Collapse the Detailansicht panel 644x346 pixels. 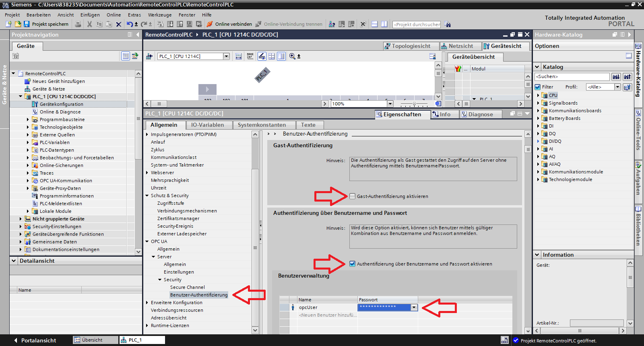coord(14,261)
